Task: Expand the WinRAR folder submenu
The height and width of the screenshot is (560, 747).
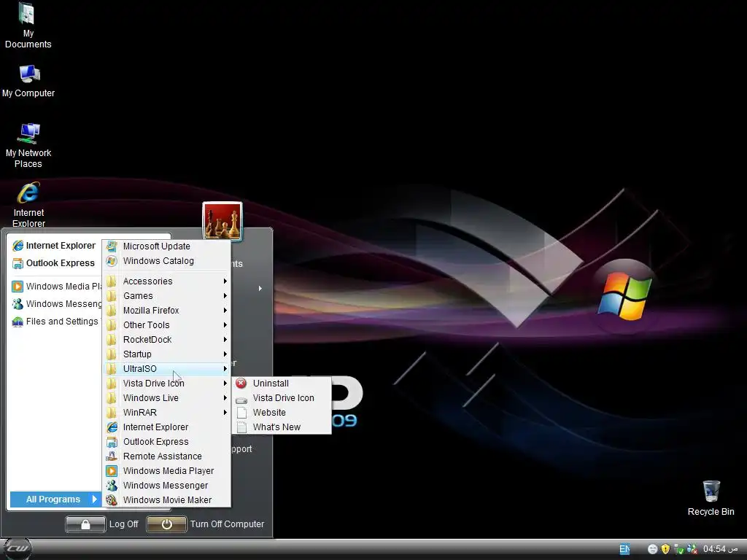Action: point(167,413)
